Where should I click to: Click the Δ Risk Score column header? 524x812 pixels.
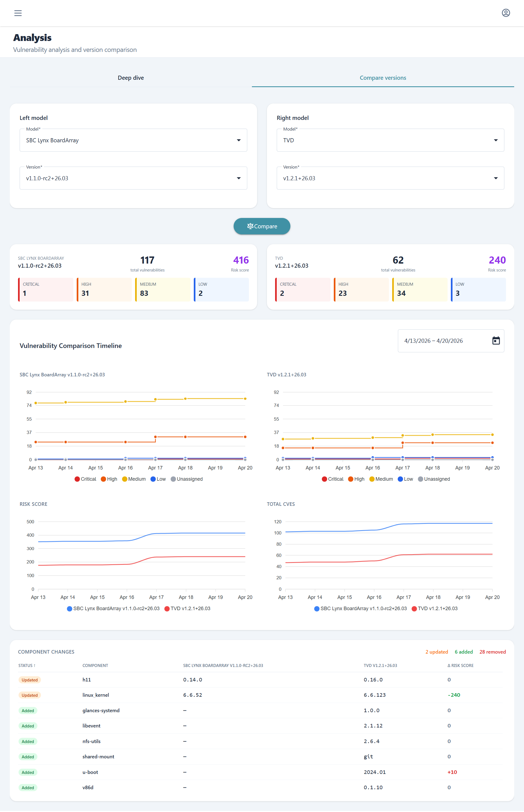[x=460, y=665]
